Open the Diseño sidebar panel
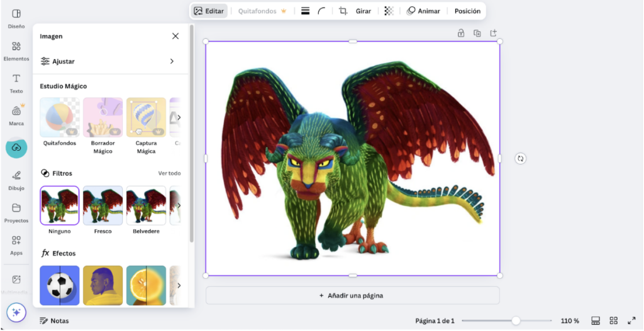 click(16, 18)
